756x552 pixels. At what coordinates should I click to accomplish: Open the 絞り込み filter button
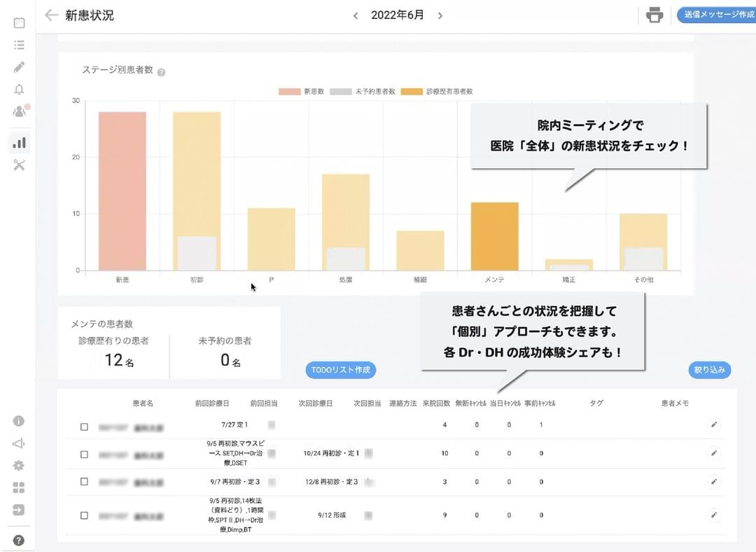pos(709,370)
